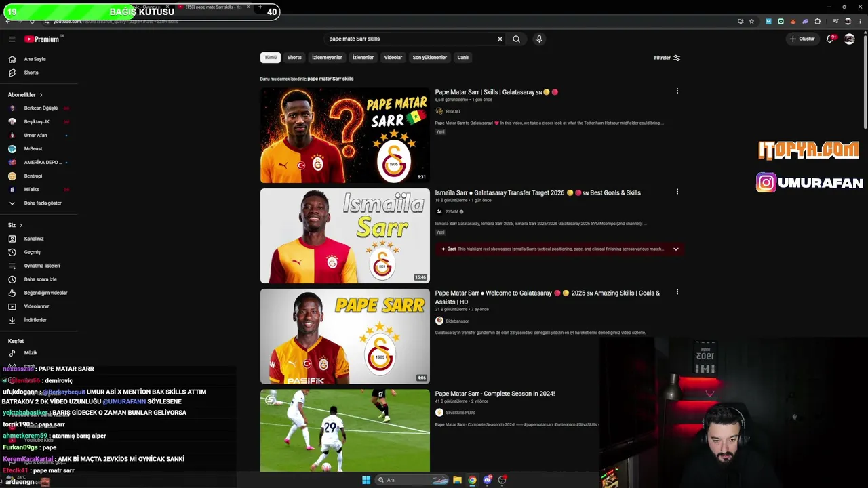The width and height of the screenshot is (868, 488).
Task: Go to the YouTube Premium home logo
Action: [x=42, y=39]
